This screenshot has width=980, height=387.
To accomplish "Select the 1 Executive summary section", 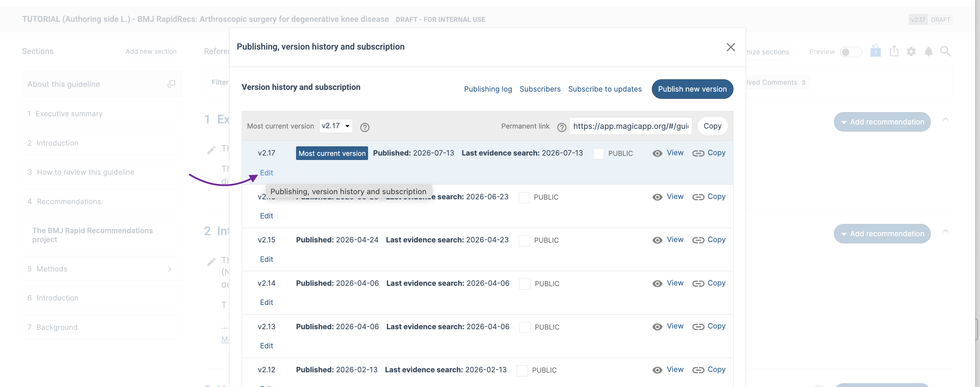I will 102,114.
